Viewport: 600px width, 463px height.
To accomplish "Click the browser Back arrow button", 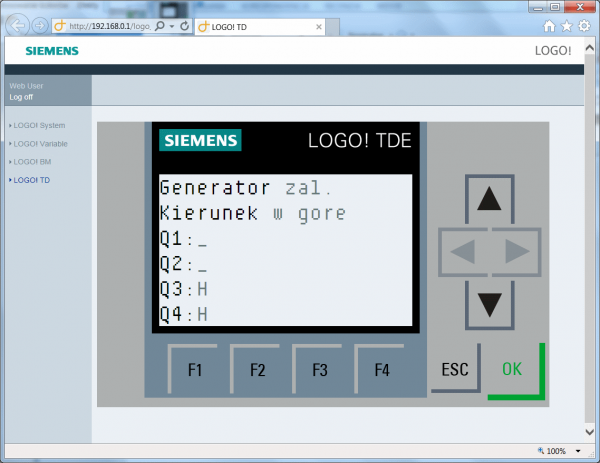I will click(x=18, y=26).
